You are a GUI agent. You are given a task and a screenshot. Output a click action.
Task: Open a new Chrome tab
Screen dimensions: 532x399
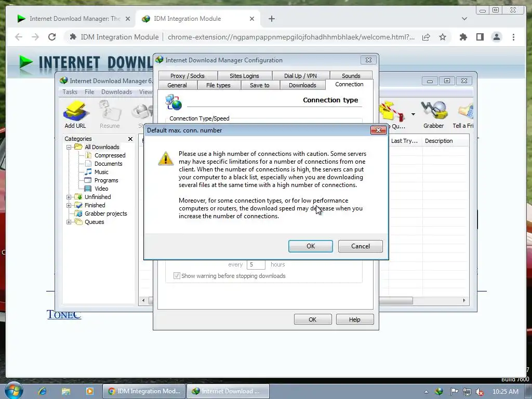[271, 19]
